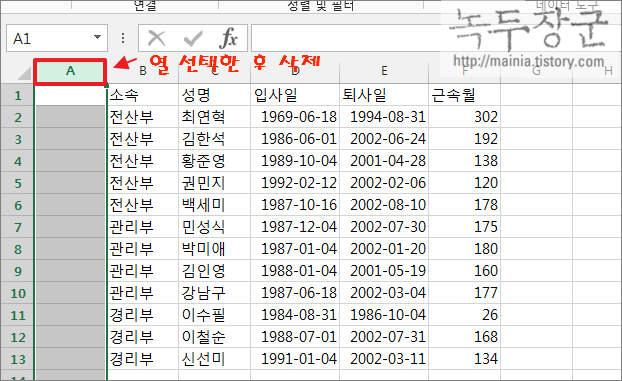Select row 13 header

(17, 360)
